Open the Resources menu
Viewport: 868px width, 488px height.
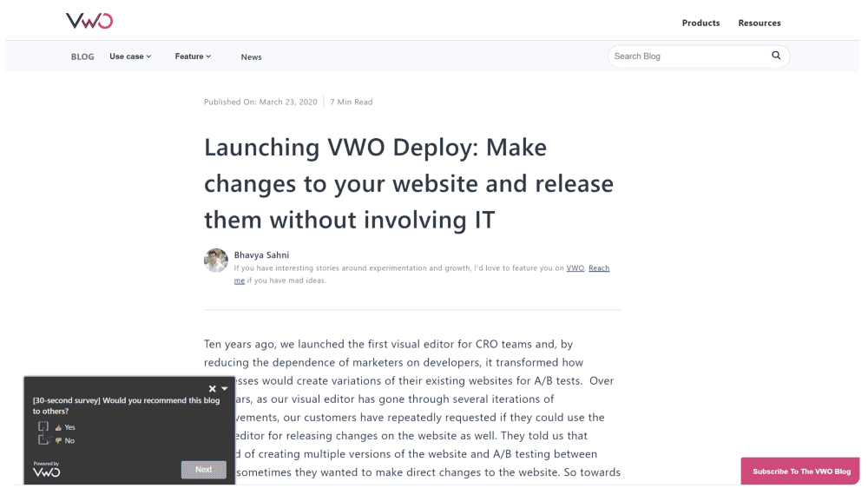[759, 23]
